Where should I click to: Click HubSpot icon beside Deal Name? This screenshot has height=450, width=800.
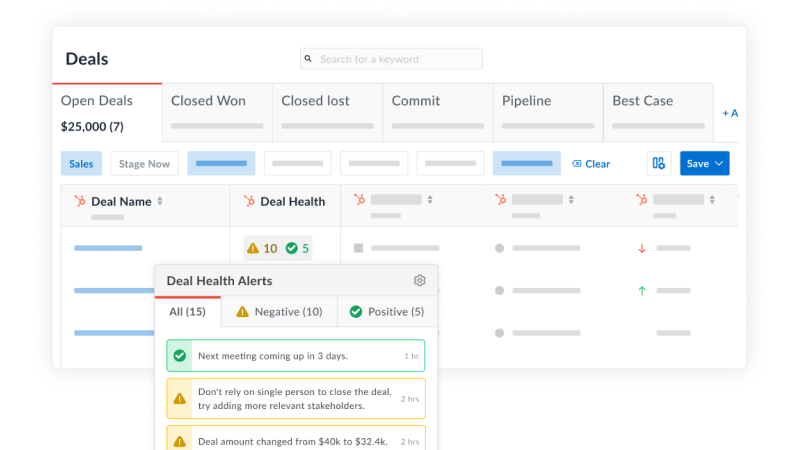pyautogui.click(x=80, y=201)
